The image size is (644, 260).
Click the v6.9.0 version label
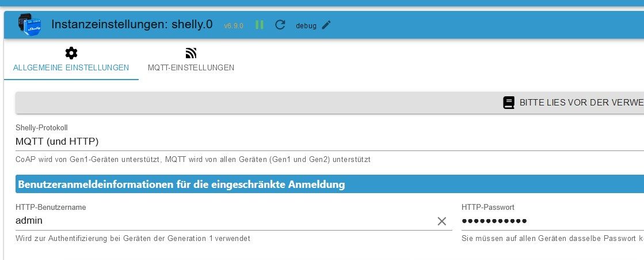click(x=234, y=26)
